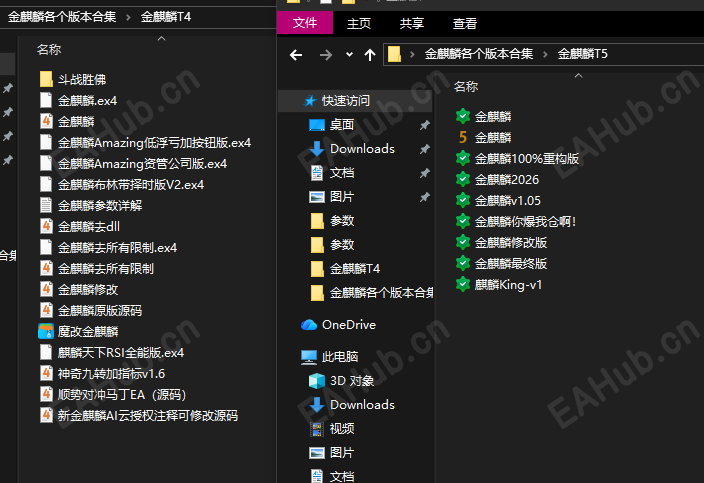Select 金麒麟去所有限制.ex4 file

point(108,248)
